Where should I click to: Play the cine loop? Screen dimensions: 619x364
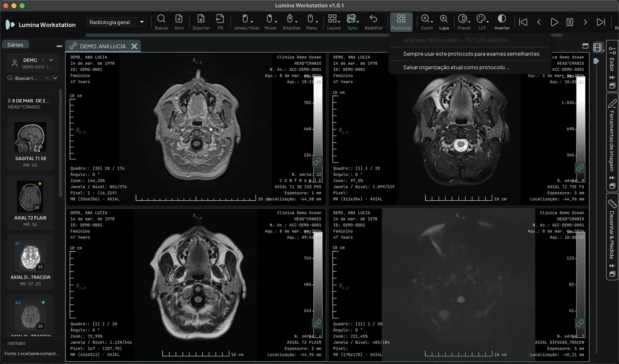554,22
